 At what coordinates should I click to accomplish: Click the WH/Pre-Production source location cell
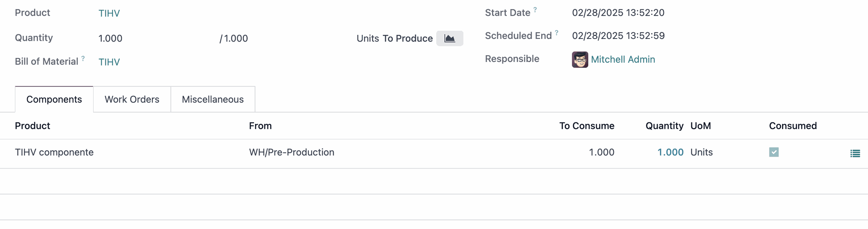pyautogui.click(x=292, y=152)
